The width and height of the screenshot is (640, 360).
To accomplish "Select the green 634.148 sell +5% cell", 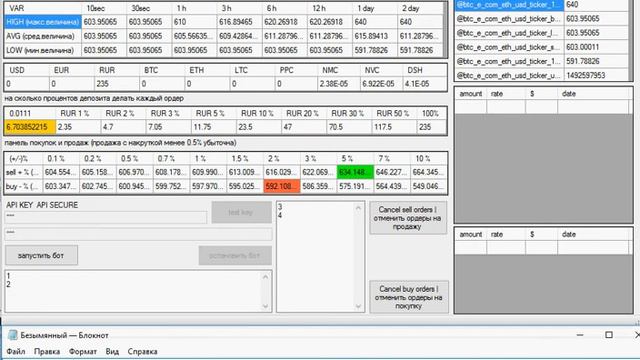I will coord(355,172).
